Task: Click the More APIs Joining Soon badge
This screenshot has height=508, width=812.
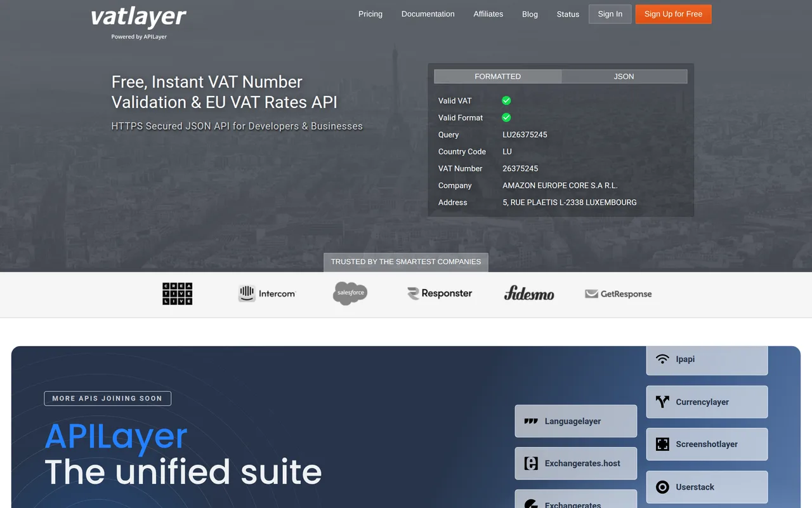Action: pos(107,398)
